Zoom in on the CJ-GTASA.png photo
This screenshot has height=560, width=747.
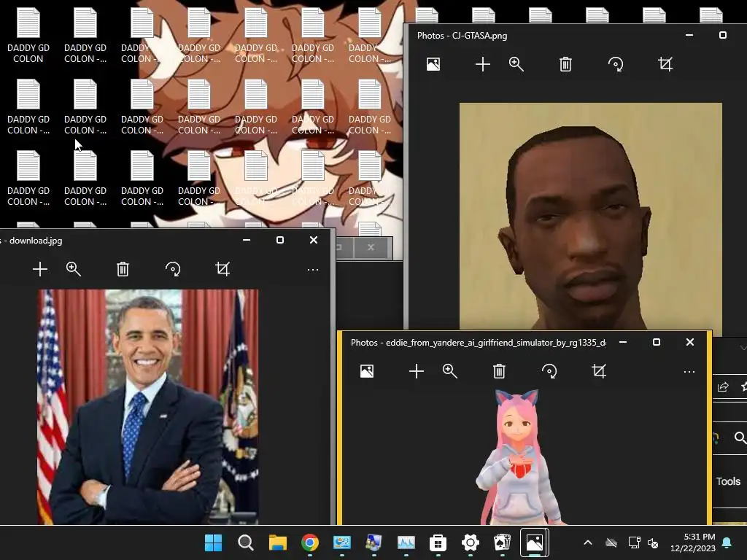516,64
